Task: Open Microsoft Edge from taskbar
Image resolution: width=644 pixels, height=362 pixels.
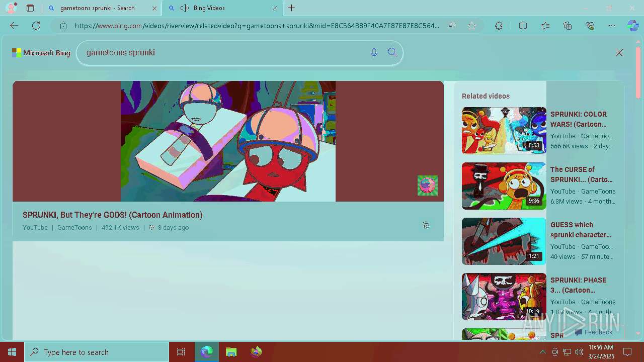Action: tap(206, 352)
